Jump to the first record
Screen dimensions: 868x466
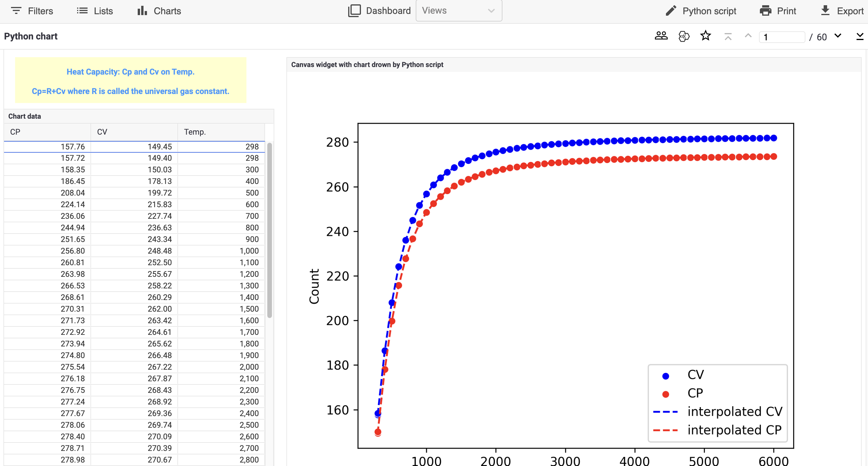click(x=728, y=36)
